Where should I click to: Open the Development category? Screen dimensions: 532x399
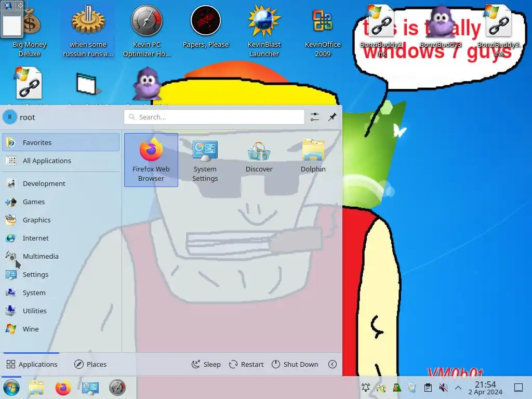click(61, 183)
